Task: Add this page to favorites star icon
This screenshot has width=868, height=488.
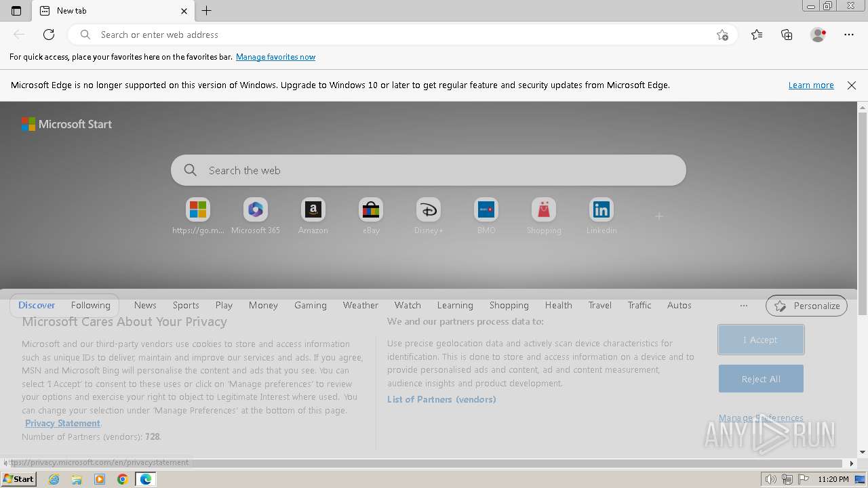Action: 722,35
